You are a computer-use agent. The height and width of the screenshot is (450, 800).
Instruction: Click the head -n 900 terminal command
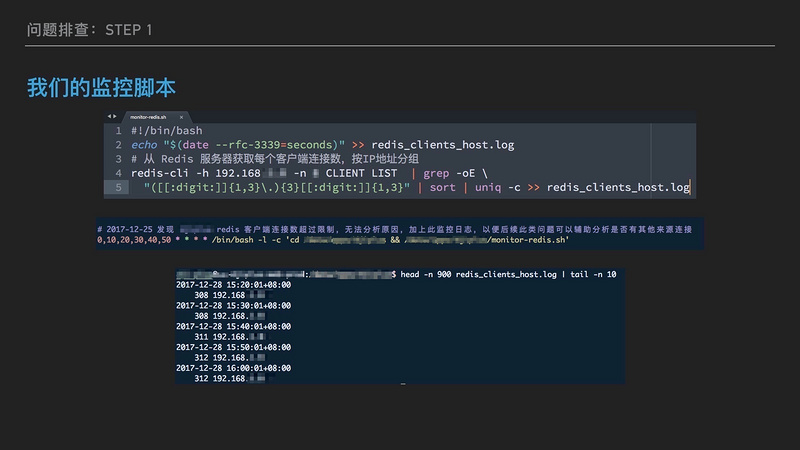click(x=479, y=274)
